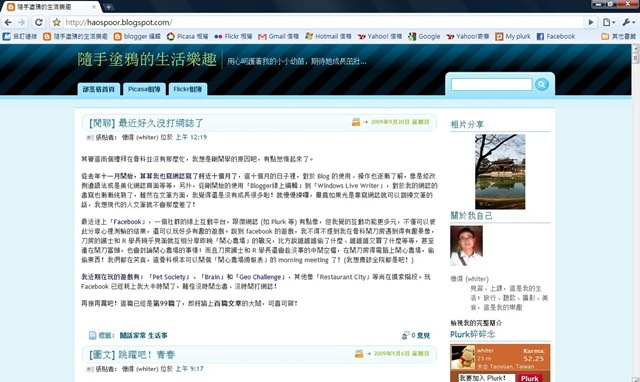This screenshot has height=382, width=640.
Task: Click the blog title header link
Action: point(147,60)
